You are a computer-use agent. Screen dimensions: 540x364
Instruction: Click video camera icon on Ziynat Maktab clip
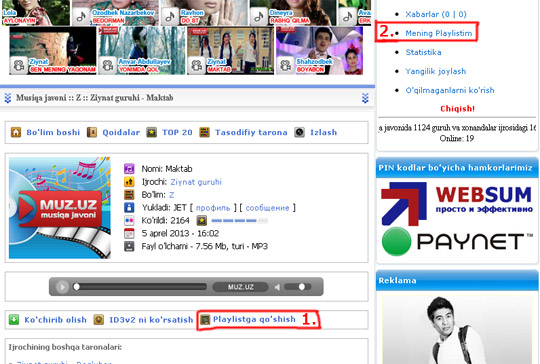click(x=196, y=65)
